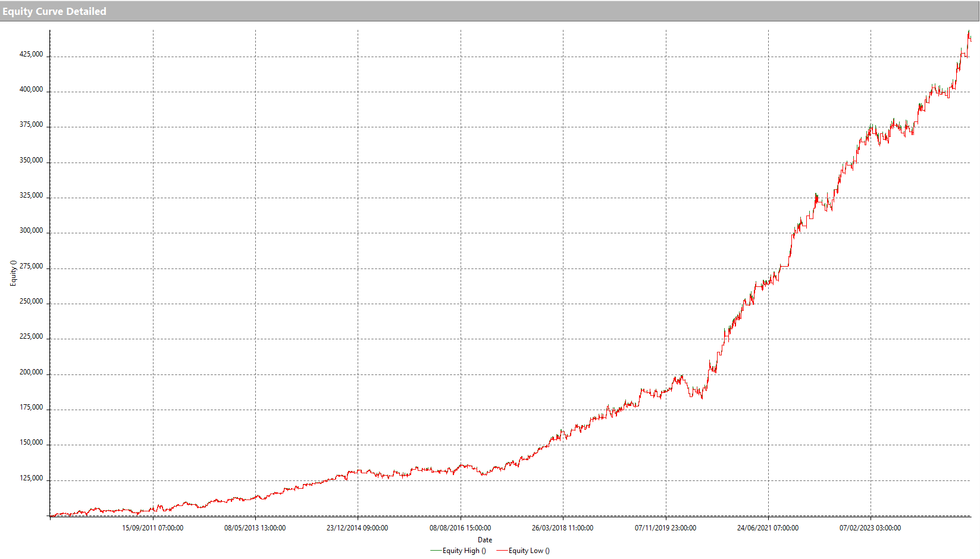This screenshot has height=559, width=980.
Task: Click the 350,000 y-axis tick label
Action: tap(31, 160)
